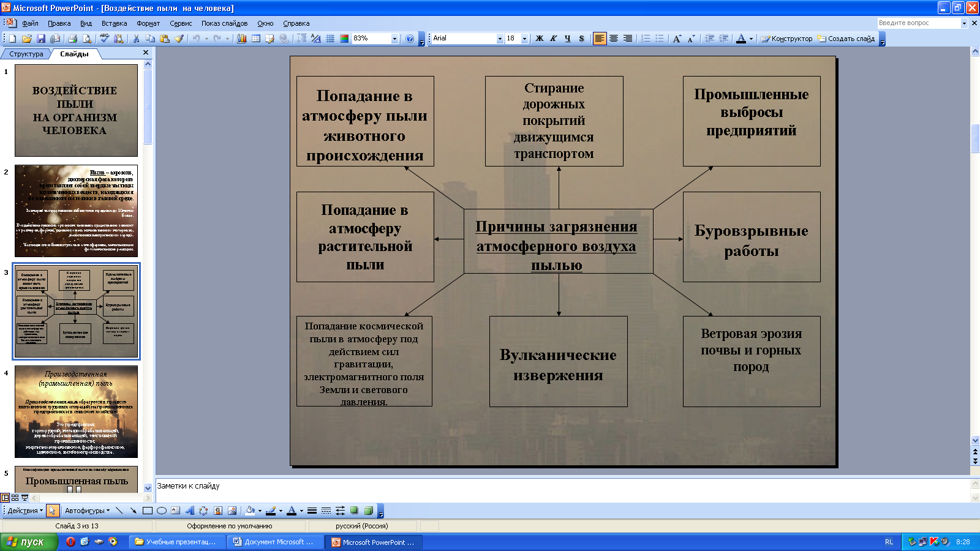The image size is (980, 551).
Task: Open slide sorter view
Action: click(x=15, y=498)
